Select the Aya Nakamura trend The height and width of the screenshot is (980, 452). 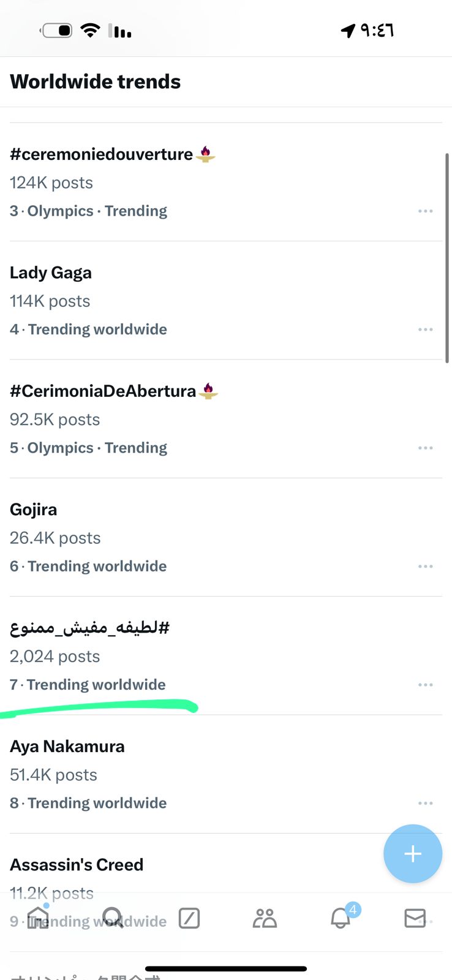(67, 747)
